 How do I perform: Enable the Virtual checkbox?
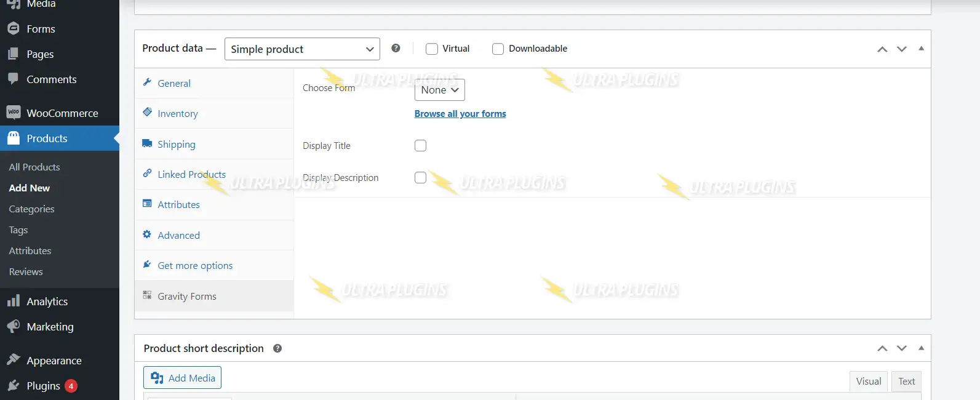(432, 49)
